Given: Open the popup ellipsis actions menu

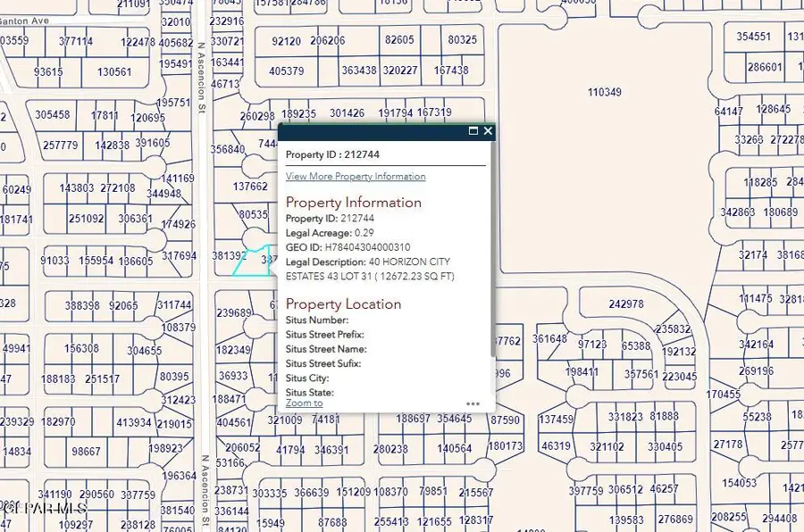Looking at the screenshot, I should pos(473,403).
